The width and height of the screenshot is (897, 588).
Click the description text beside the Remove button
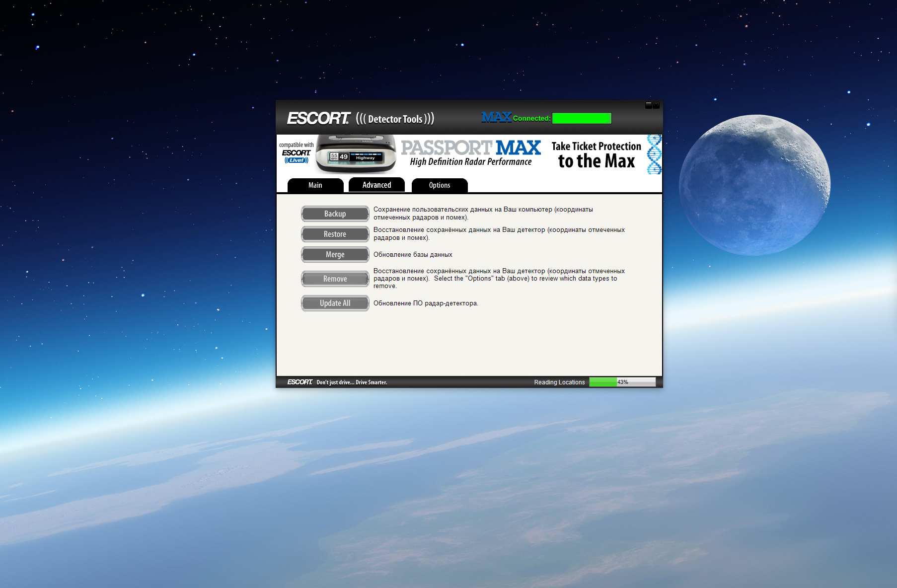coord(499,279)
